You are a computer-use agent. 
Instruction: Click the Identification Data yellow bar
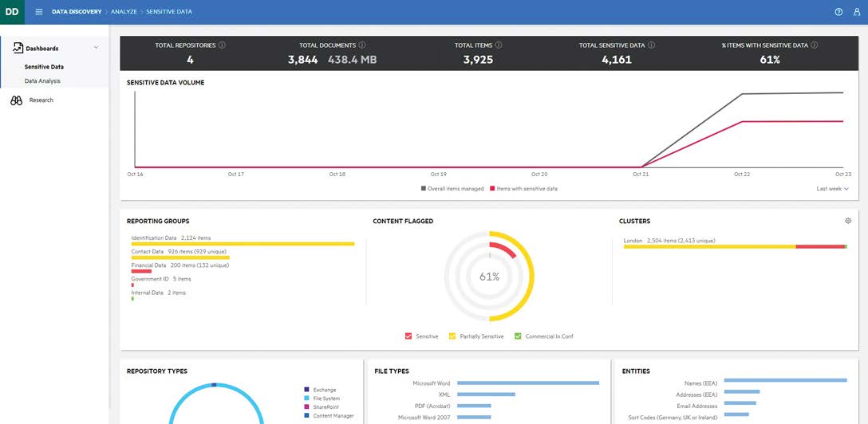pos(243,244)
